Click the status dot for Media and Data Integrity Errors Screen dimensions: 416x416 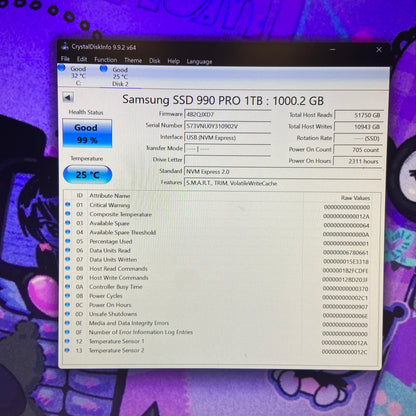point(67,323)
